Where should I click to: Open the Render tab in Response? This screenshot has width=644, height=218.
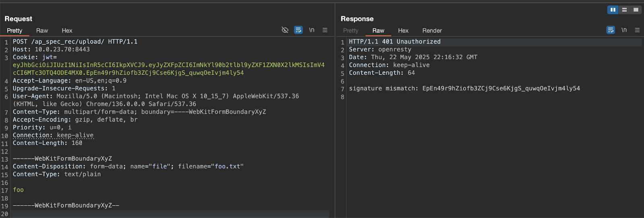[432, 31]
